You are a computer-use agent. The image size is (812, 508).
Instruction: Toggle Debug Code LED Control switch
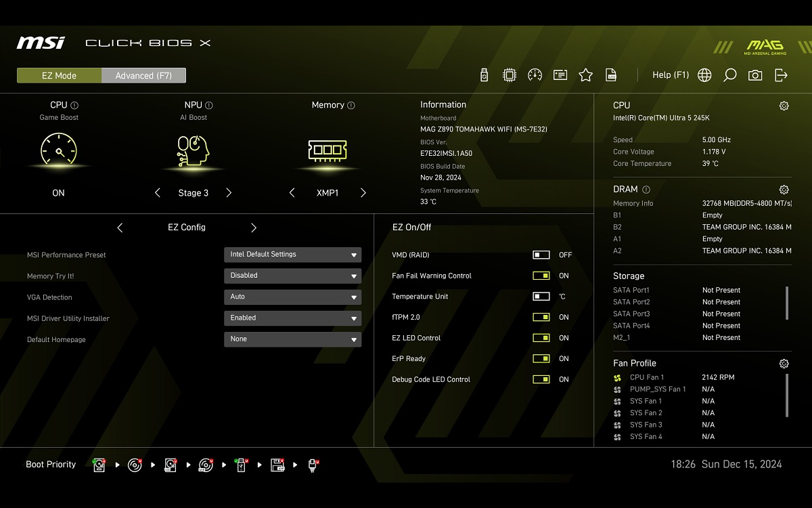pyautogui.click(x=541, y=379)
